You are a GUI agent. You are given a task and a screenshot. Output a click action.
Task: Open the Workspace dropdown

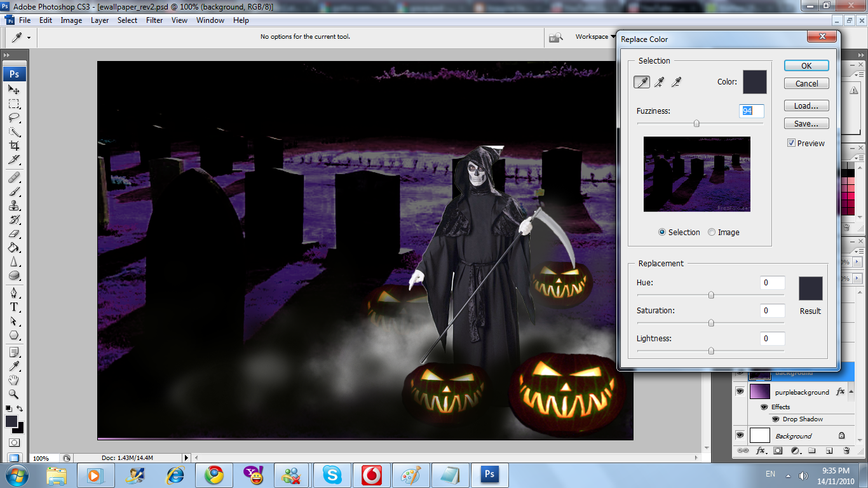coord(595,37)
